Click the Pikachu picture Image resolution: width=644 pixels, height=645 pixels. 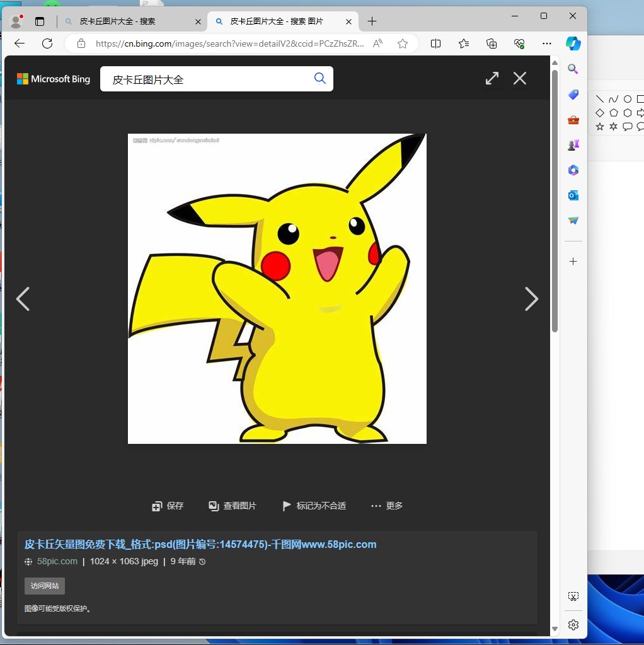[277, 289]
